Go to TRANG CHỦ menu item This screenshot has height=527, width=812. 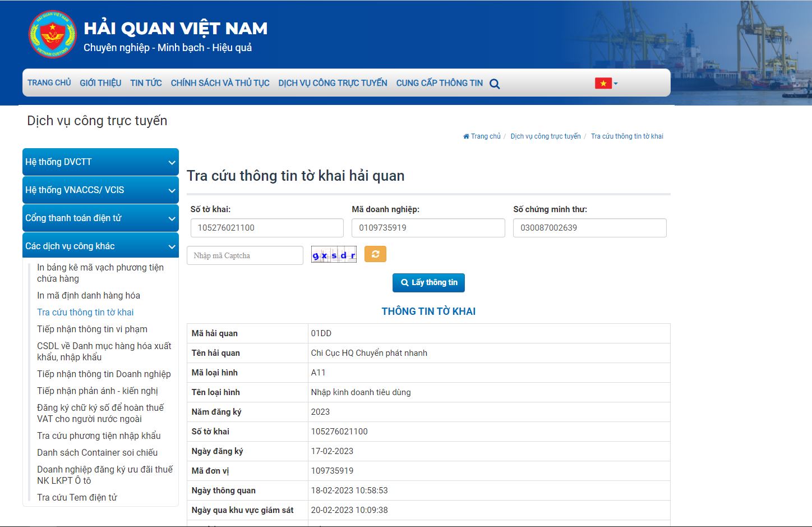pyautogui.click(x=49, y=83)
